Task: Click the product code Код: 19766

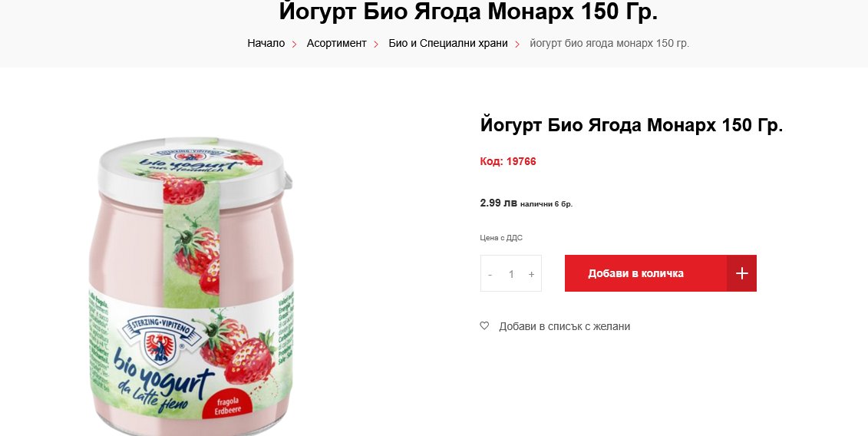Action: coord(507,161)
